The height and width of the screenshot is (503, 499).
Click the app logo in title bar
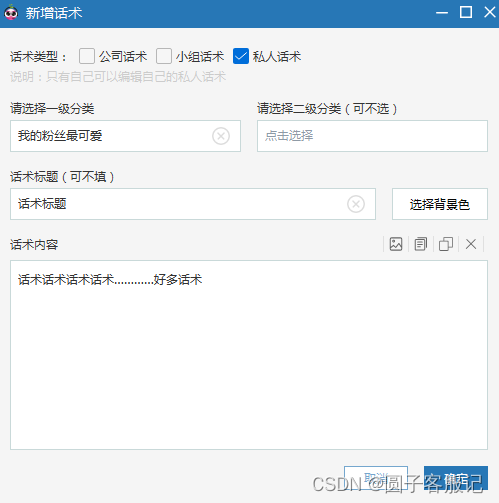11,13
